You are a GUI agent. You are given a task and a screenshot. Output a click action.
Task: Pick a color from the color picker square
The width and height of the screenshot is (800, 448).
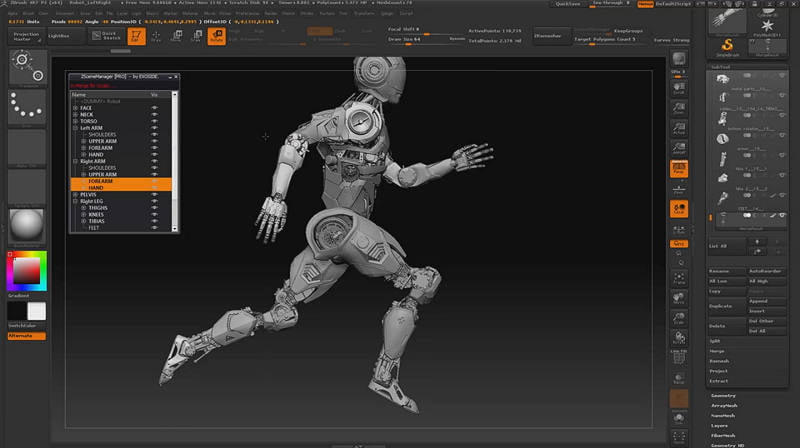(x=26, y=270)
